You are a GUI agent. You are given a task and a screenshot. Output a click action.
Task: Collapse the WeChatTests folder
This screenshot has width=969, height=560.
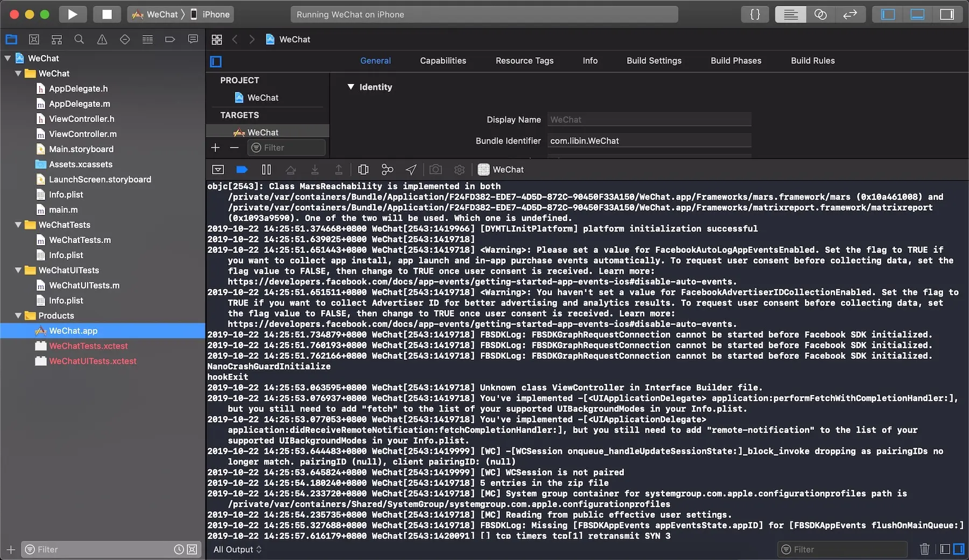click(18, 225)
